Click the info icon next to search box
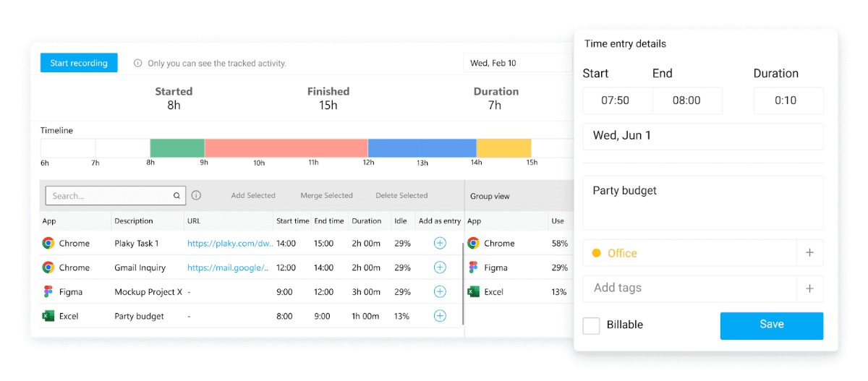Viewport: 868px width, 381px height. coord(196,195)
